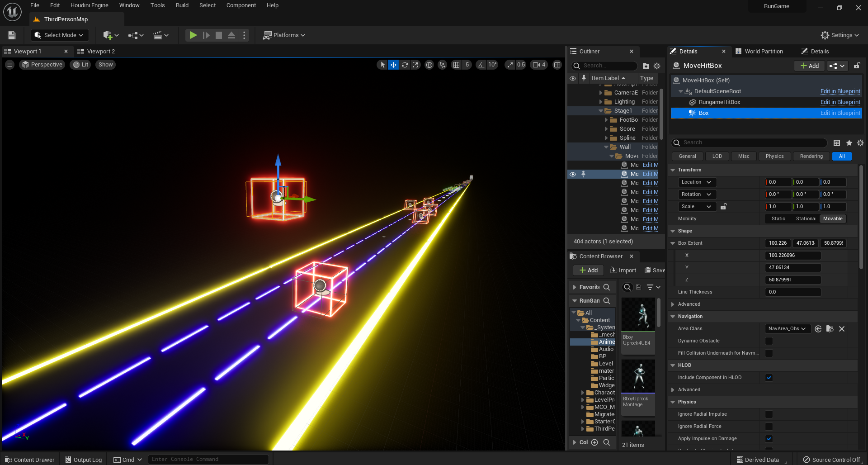Toggle visibility eye of selected Outliner actor
This screenshot has height=465, width=868.
coord(573,174)
